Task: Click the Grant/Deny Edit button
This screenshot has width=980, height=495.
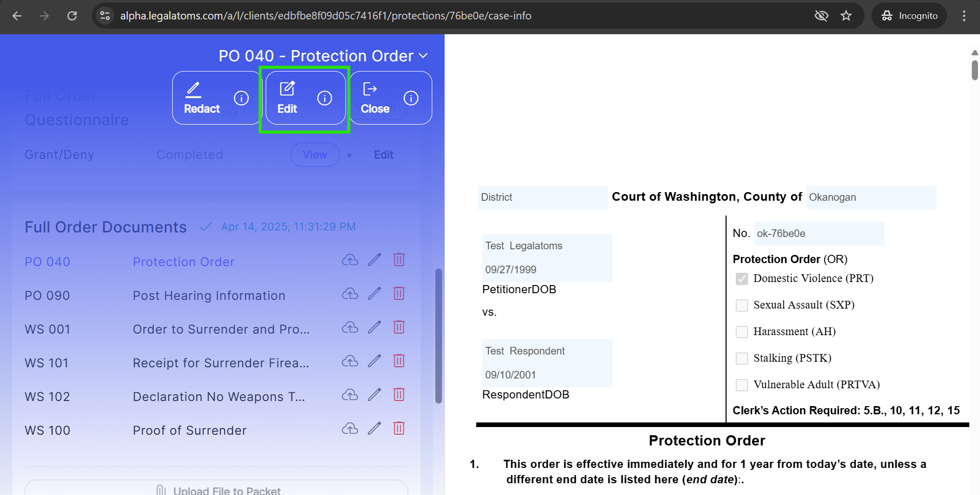Action: pyautogui.click(x=383, y=155)
